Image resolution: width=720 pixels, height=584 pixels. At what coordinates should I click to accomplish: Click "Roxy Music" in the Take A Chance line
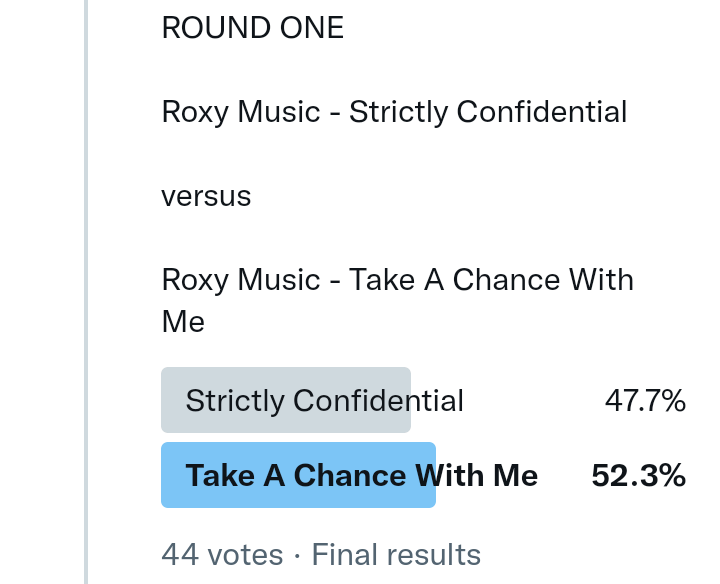pyautogui.click(x=240, y=279)
